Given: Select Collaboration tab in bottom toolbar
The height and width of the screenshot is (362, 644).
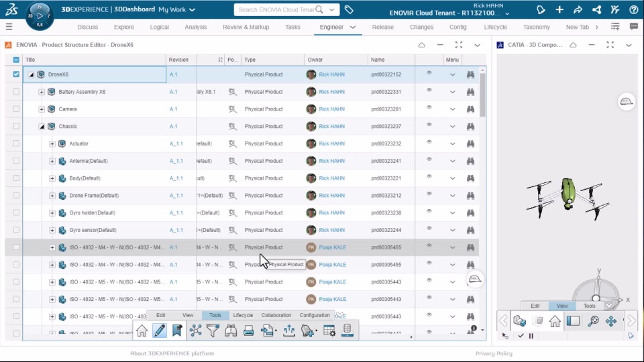Looking at the screenshot, I should [276, 315].
